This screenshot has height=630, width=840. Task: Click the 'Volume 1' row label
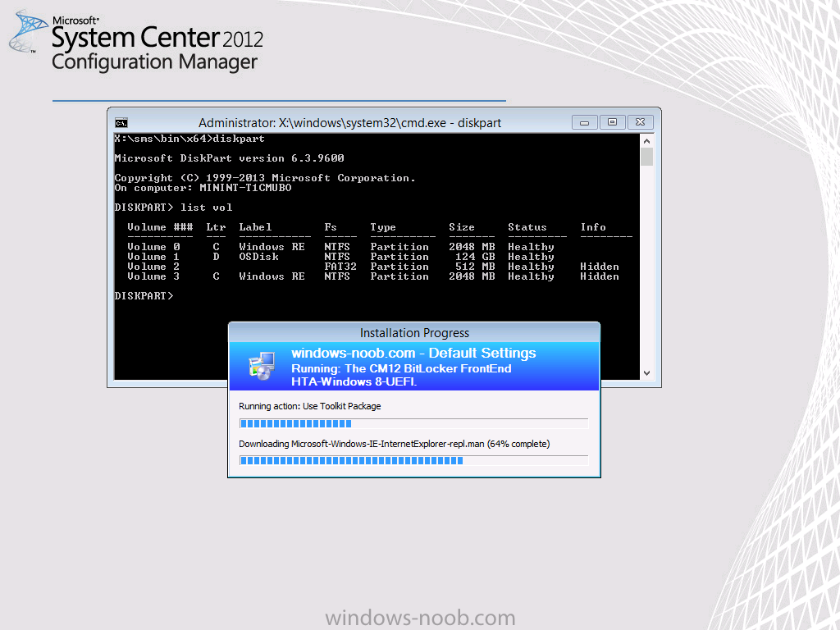(x=153, y=257)
